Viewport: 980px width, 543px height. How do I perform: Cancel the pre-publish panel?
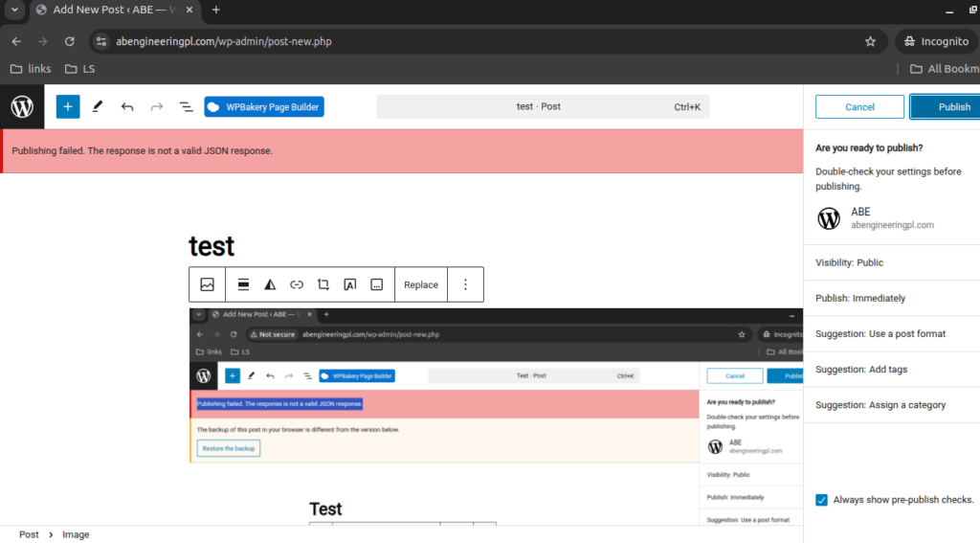(859, 107)
